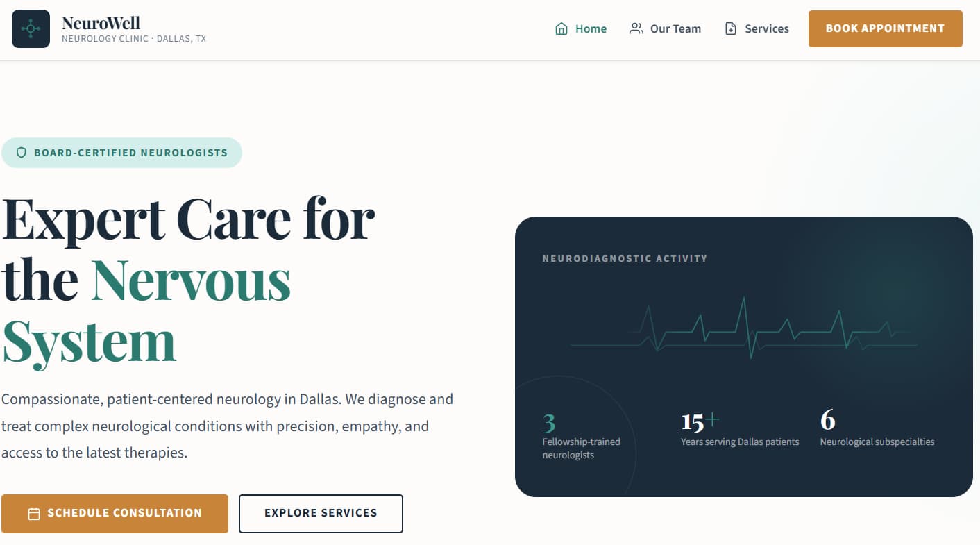The height and width of the screenshot is (545, 980).
Task: Click the teal dot inside the logo tile
Action: pos(30,28)
